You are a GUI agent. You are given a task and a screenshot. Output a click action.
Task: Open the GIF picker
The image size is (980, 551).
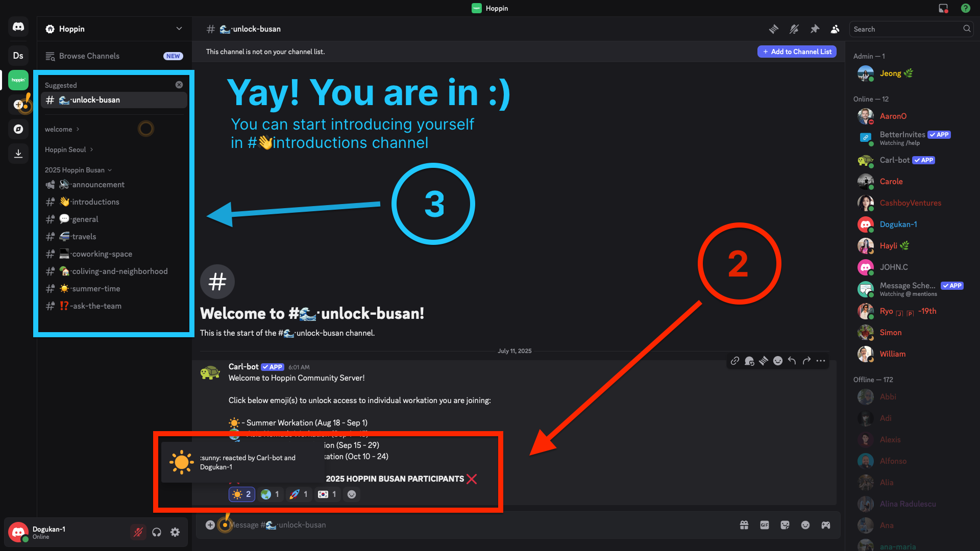[x=765, y=525]
